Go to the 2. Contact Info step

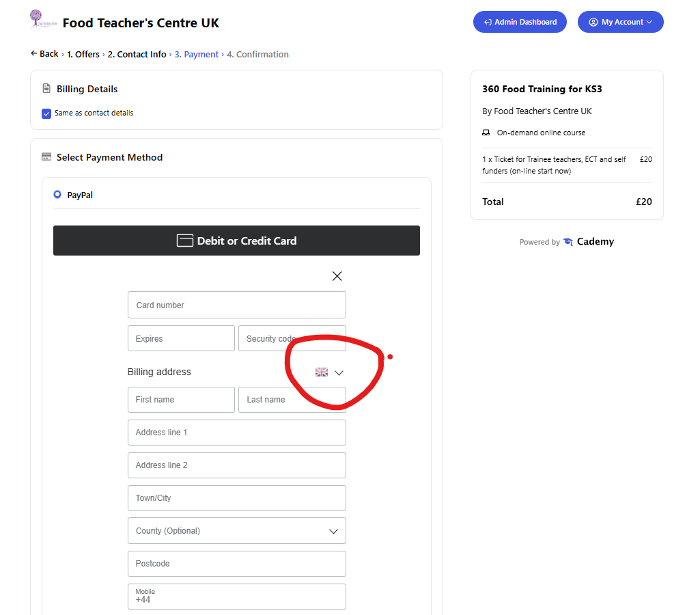137,55
